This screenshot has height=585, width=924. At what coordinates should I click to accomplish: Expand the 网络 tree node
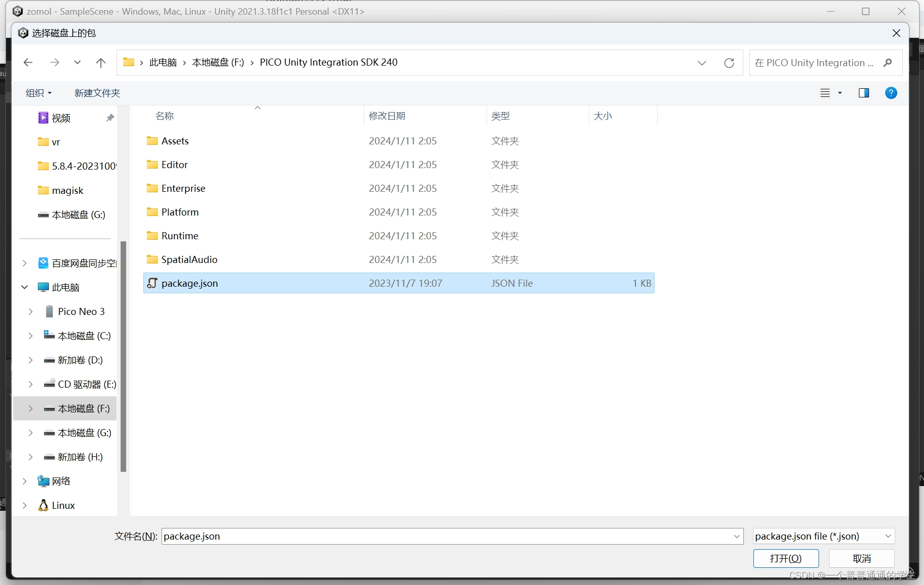[x=24, y=481]
